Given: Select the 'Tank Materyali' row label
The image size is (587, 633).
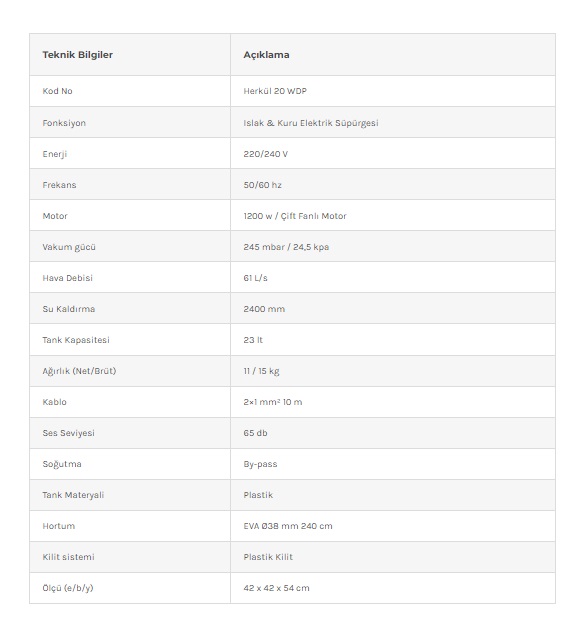Looking at the screenshot, I should coord(73,495).
